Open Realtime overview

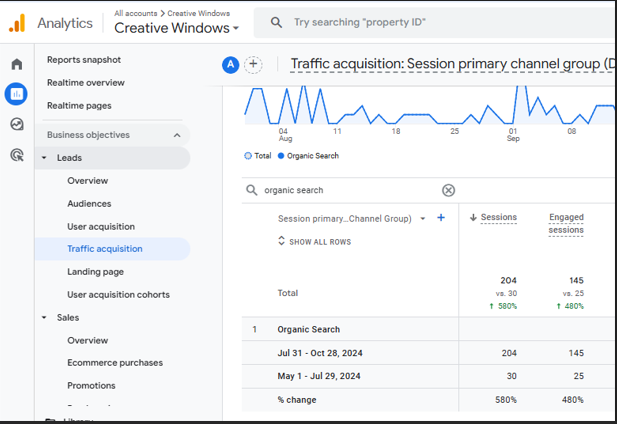86,83
